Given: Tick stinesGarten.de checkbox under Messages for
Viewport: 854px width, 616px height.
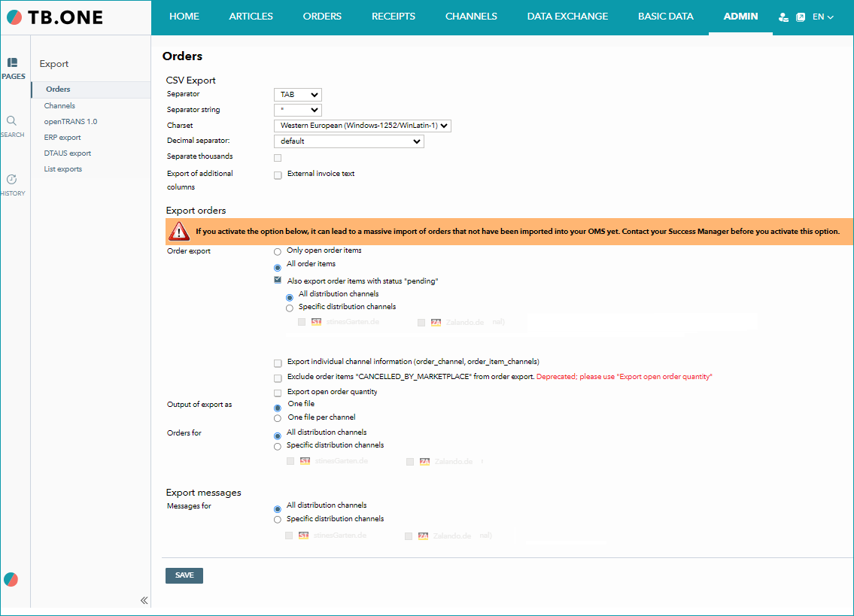Looking at the screenshot, I should pyautogui.click(x=289, y=536).
